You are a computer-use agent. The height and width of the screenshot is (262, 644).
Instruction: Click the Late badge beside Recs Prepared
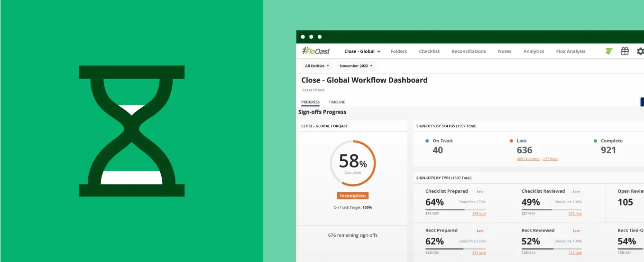click(480, 231)
